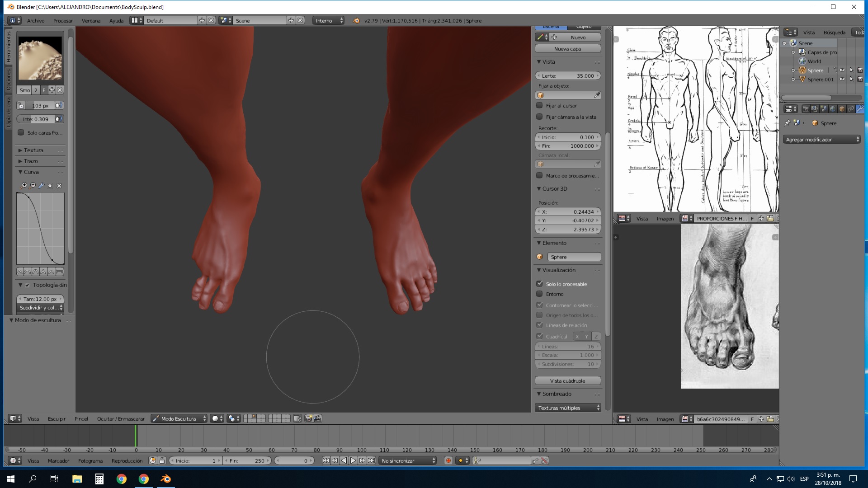Open the Esculpir menu in viewport header
The height and width of the screenshot is (488, 868).
tap(57, 418)
